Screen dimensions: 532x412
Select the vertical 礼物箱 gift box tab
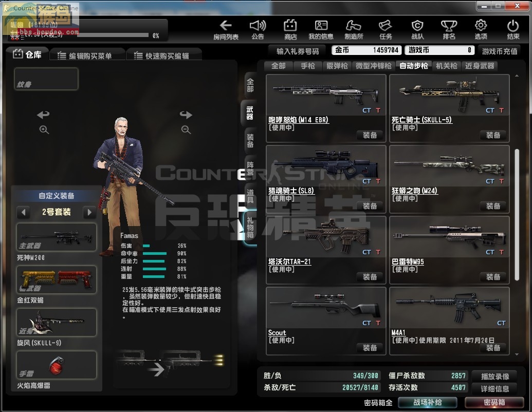tap(250, 228)
